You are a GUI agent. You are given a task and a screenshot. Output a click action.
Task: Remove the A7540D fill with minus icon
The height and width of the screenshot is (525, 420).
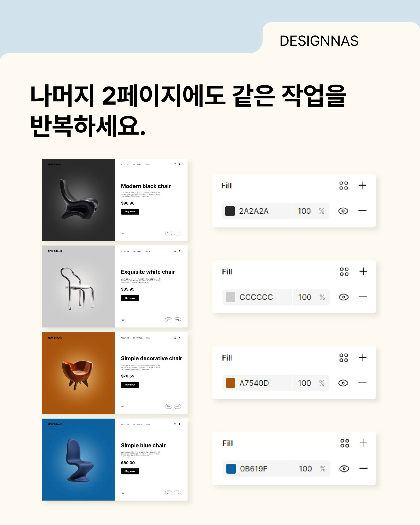(362, 383)
